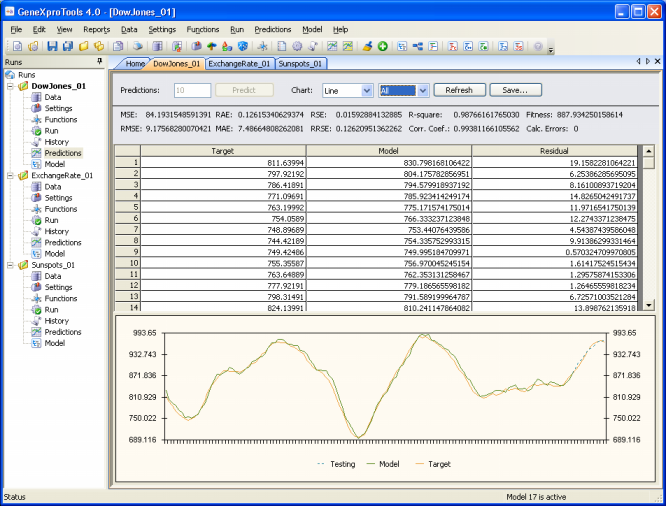The height and width of the screenshot is (506, 666).
Task: Collapse the ExchangeRate_01 tree node
Action: pos(11,175)
